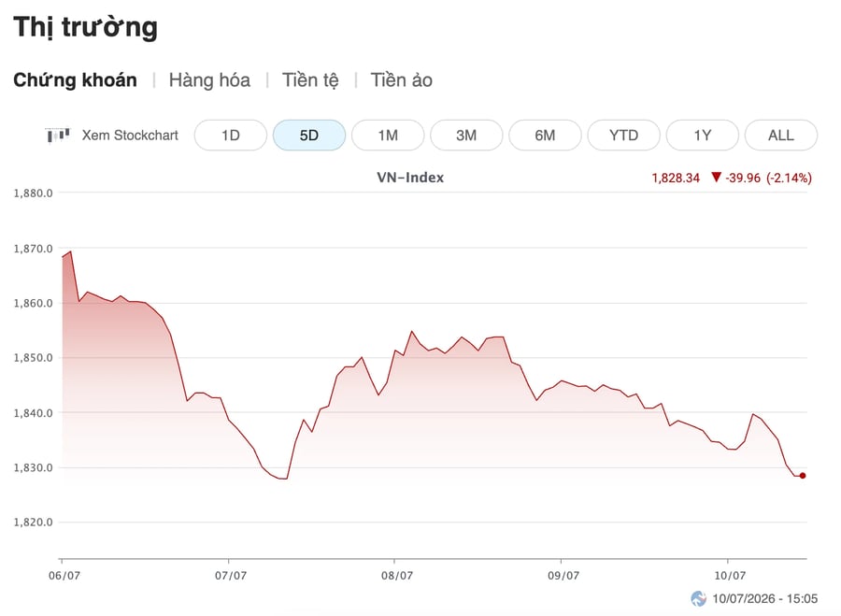Show the 6M time range
This screenshot has width=841, height=616.
545,136
